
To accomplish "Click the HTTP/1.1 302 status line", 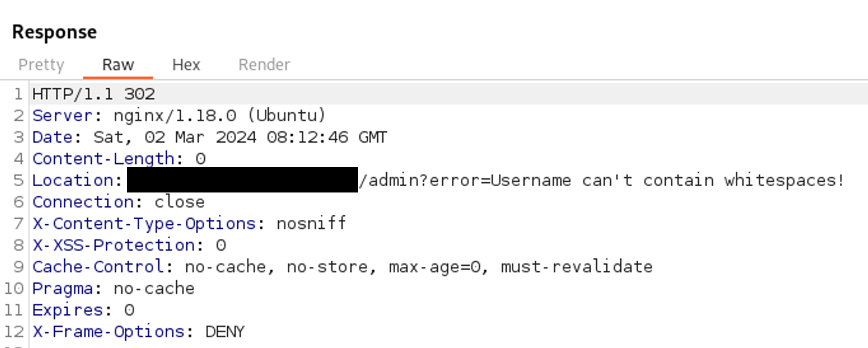I will (x=94, y=94).
